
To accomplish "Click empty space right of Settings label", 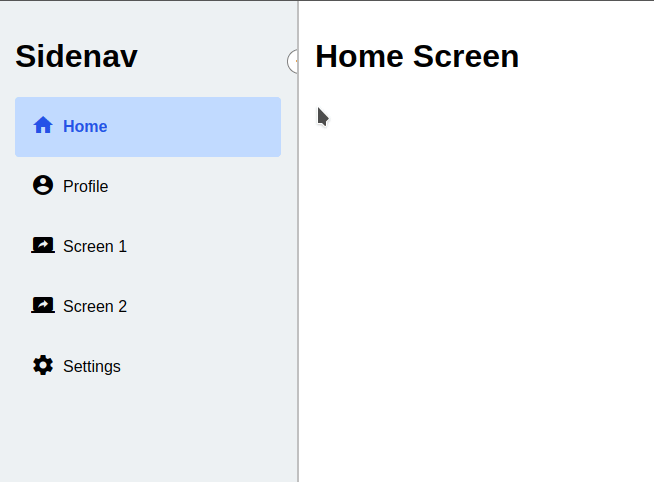I will click(200, 367).
